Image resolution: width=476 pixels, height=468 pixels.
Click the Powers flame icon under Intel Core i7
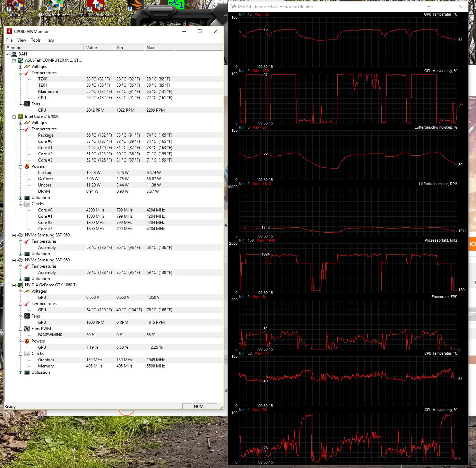tap(27, 166)
